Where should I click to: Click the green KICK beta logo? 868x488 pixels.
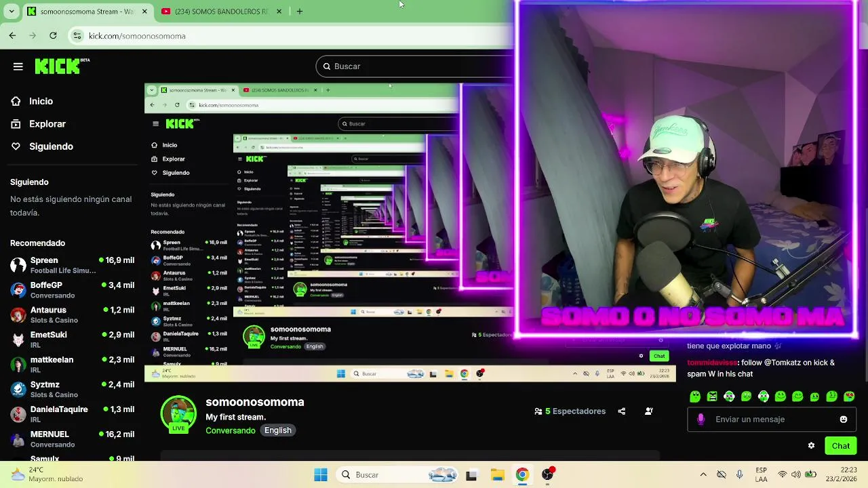(x=62, y=66)
